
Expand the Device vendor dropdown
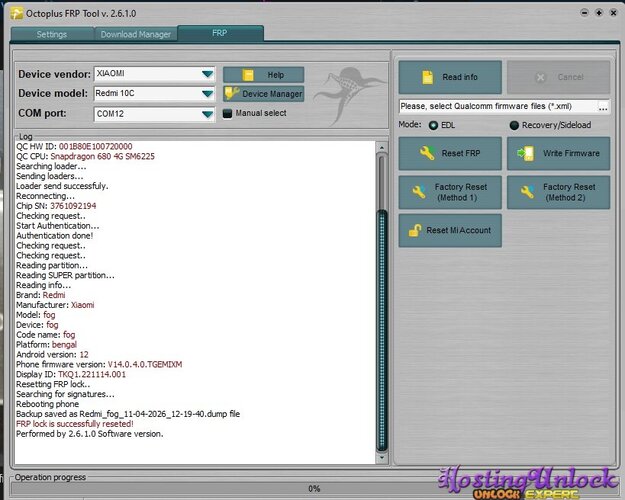point(207,74)
